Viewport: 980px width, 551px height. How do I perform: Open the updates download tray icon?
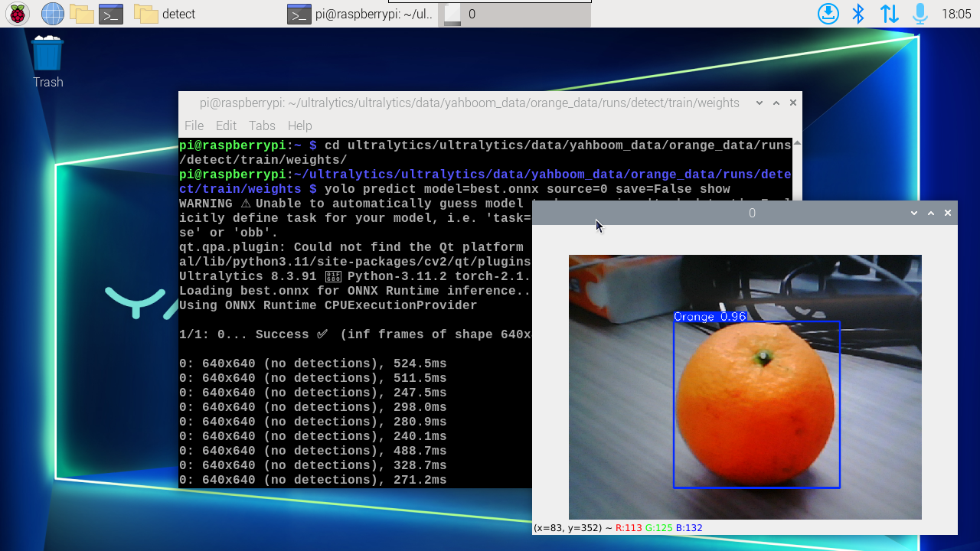[828, 14]
